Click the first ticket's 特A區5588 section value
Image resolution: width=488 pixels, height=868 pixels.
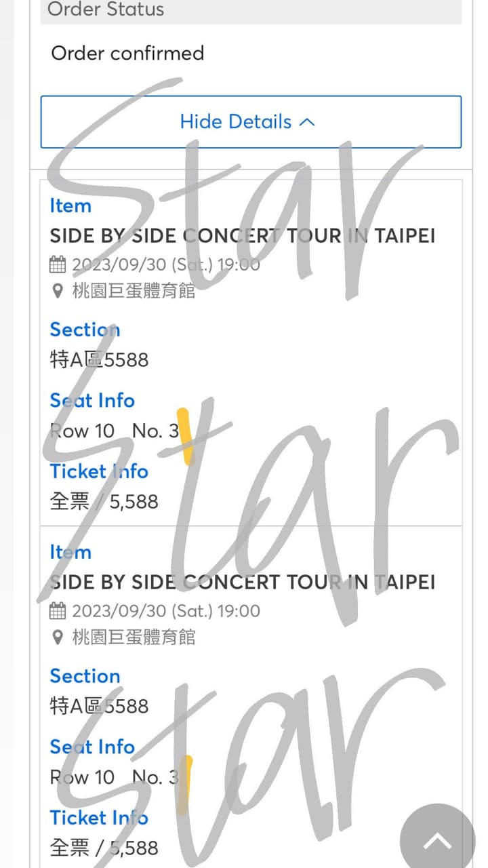(x=99, y=359)
